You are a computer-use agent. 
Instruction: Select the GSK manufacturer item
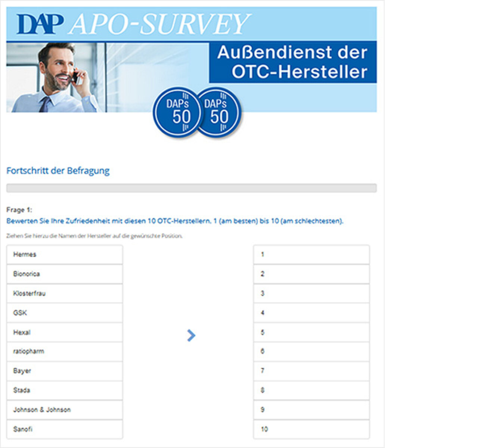[x=65, y=313]
